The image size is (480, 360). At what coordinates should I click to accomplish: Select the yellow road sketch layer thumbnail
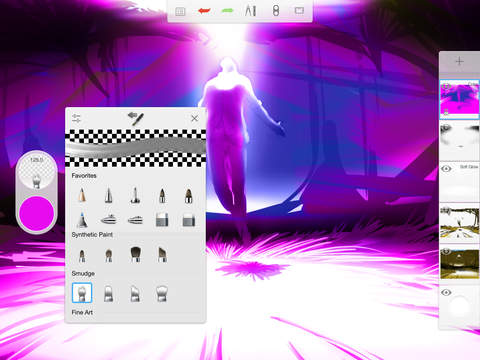(460, 223)
